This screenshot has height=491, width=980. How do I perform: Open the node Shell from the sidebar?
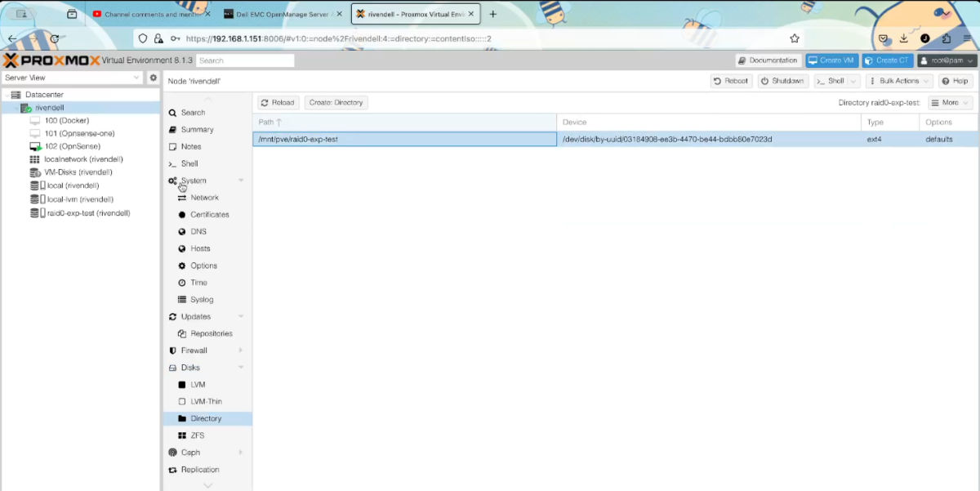click(x=194, y=163)
